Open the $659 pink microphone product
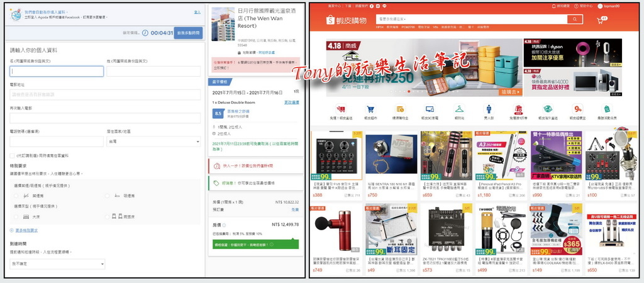The image size is (644, 283). [x=446, y=165]
